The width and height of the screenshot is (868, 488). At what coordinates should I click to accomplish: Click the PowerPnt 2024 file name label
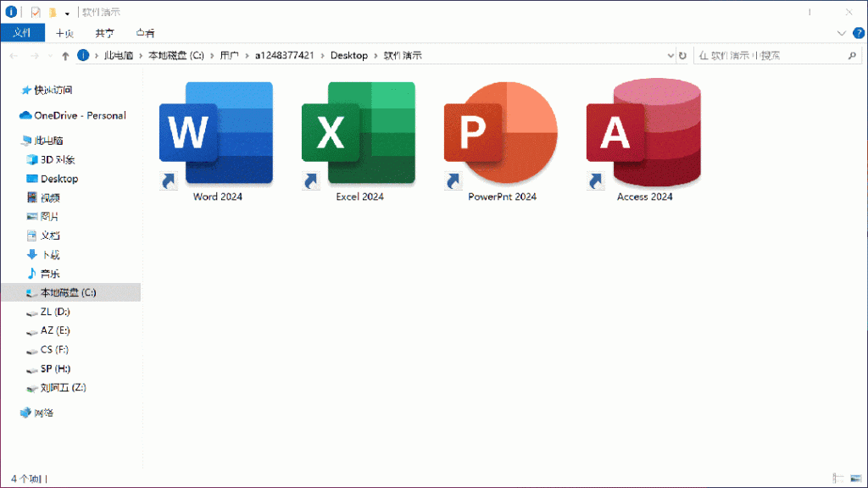click(502, 197)
